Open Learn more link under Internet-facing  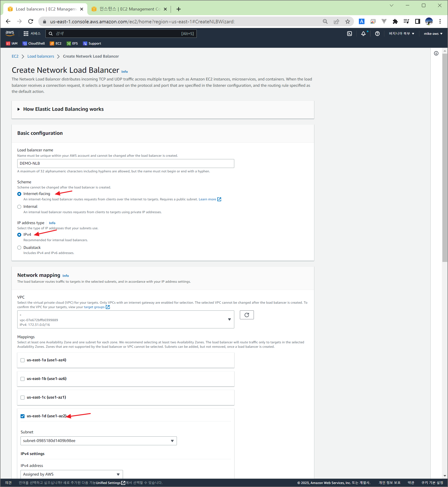[x=210, y=199]
